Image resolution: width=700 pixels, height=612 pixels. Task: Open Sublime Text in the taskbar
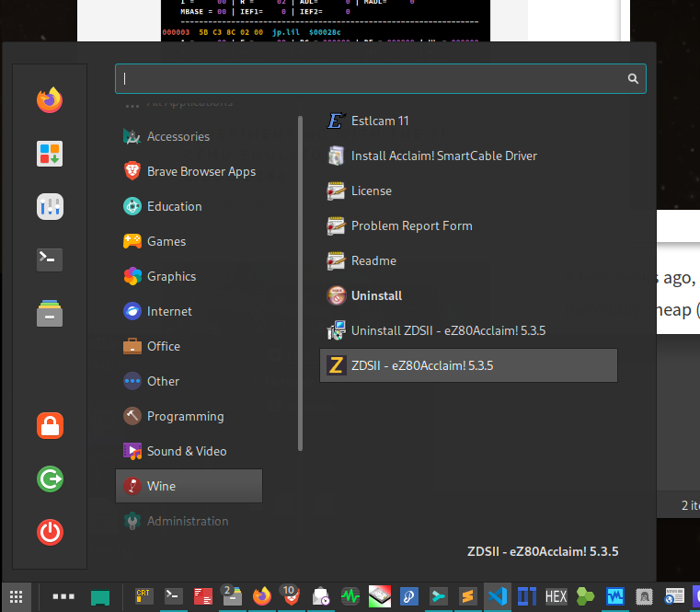pos(468,596)
